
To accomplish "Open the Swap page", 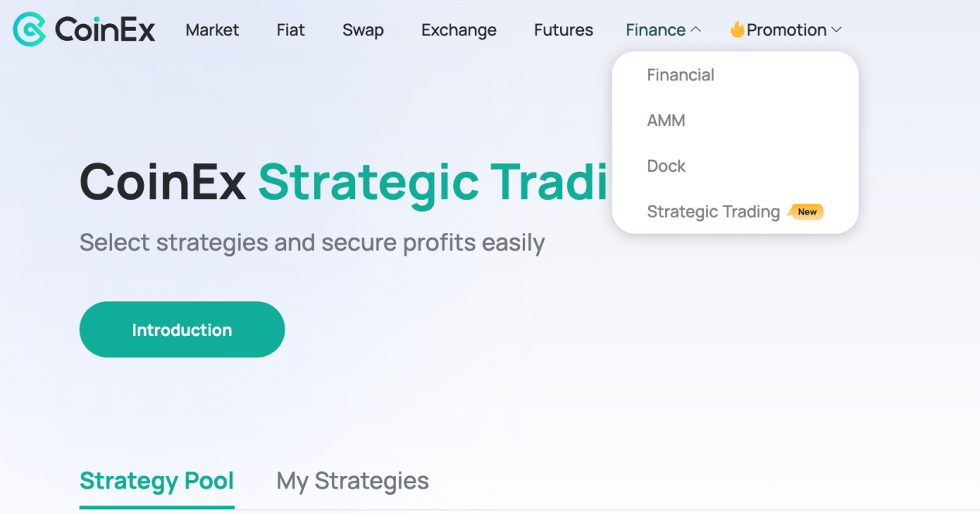I will 363,30.
